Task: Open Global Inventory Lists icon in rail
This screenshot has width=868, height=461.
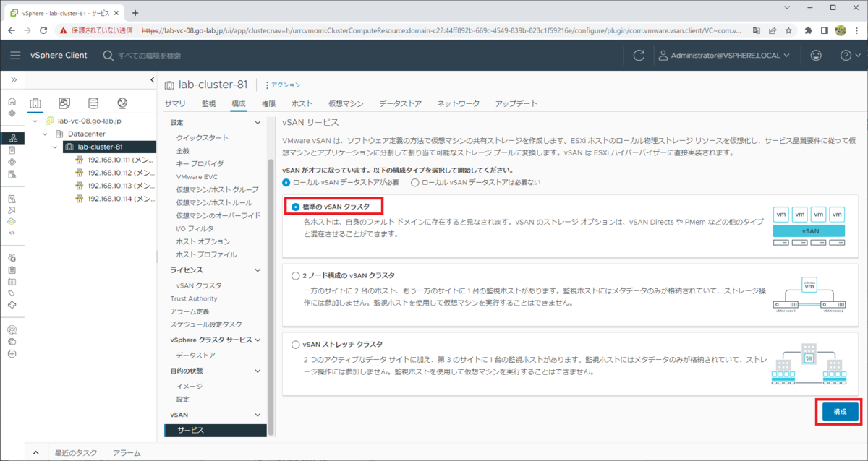Action: (x=12, y=174)
